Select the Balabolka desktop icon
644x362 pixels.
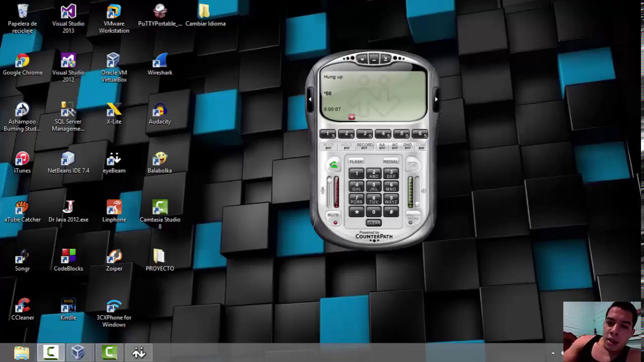pyautogui.click(x=160, y=162)
